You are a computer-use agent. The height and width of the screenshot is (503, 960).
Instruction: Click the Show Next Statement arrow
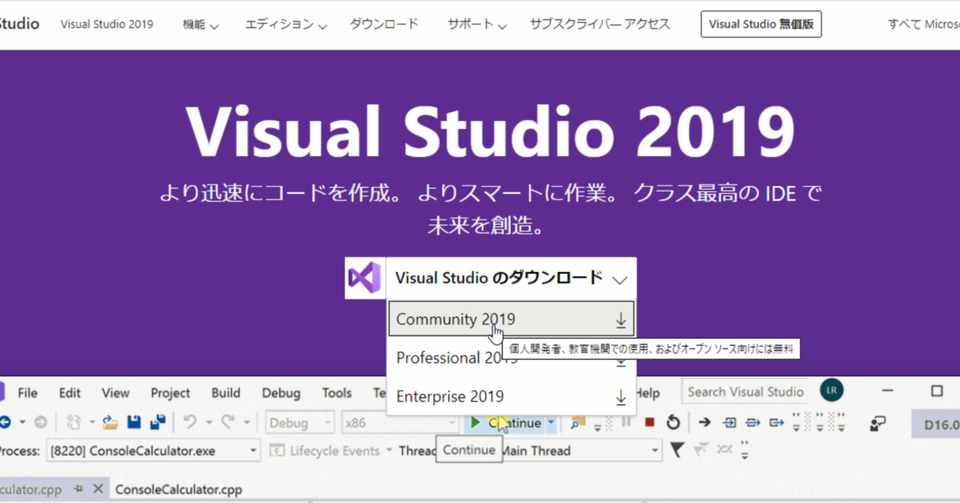704,422
